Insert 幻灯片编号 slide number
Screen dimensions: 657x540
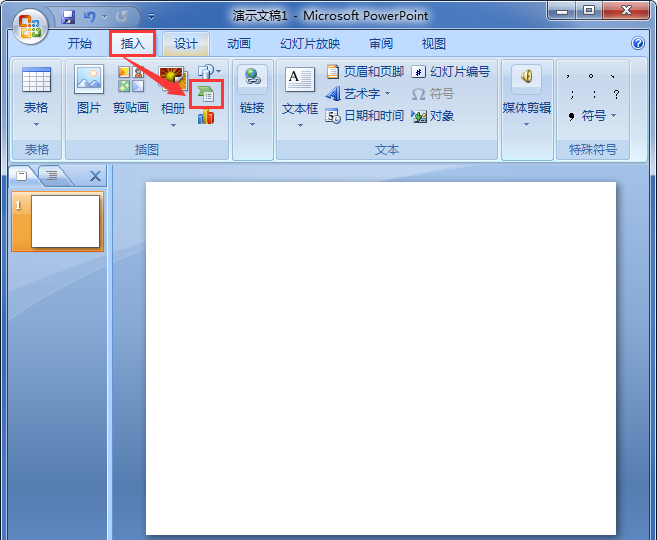450,72
